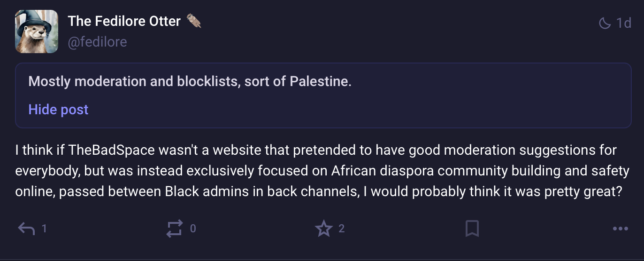Click the favorite count number 2
The width and height of the screenshot is (644, 261).
click(x=341, y=229)
